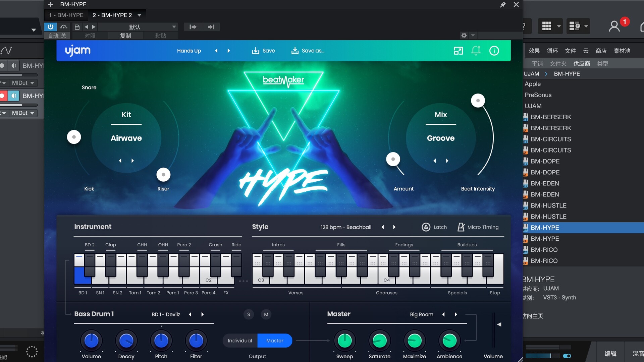This screenshot has height=362, width=644.
Task: Toggle the plugin power bypass button
Action: coord(50,27)
